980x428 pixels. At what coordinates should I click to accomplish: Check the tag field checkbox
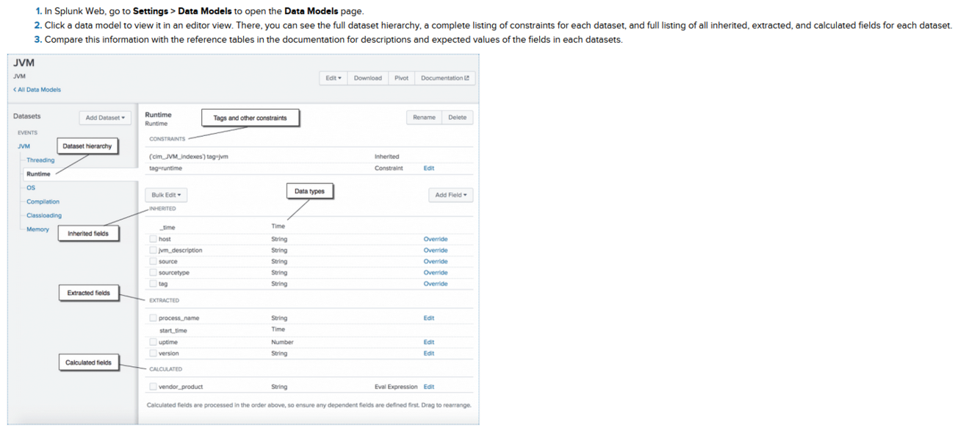153,283
